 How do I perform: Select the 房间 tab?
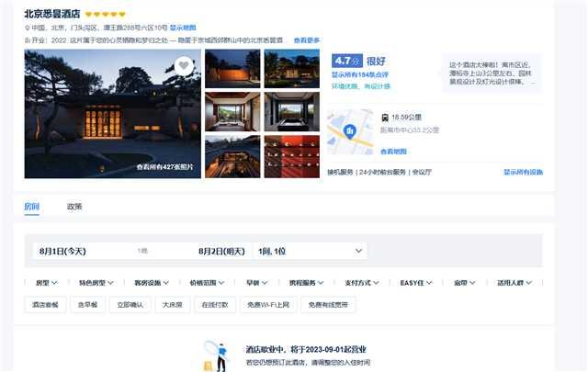(31, 207)
